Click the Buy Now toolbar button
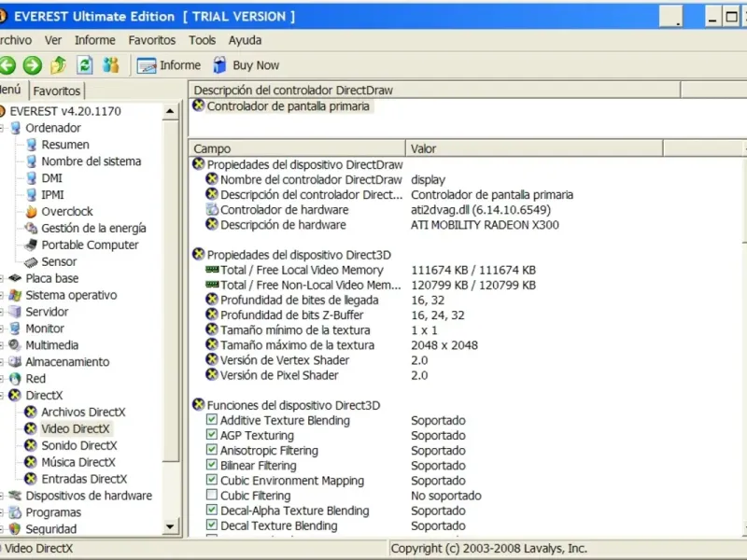Image resolution: width=747 pixels, height=560 pixels. 246,65
